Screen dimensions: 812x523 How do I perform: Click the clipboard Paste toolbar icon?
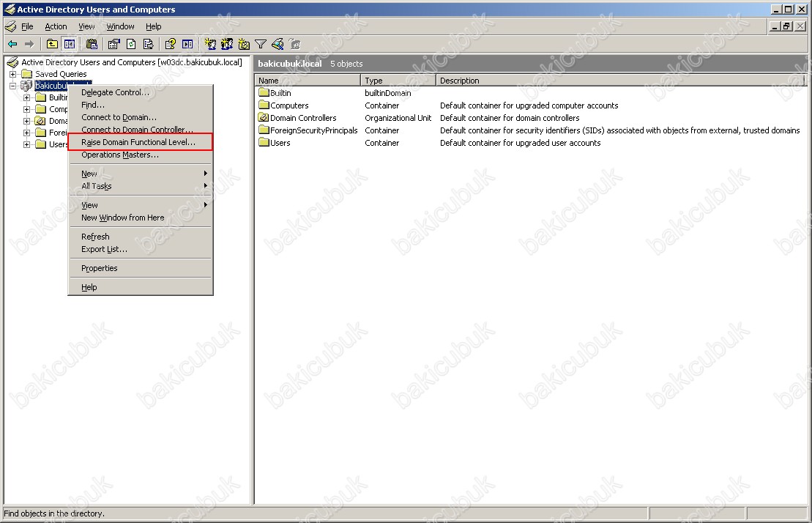coord(92,45)
